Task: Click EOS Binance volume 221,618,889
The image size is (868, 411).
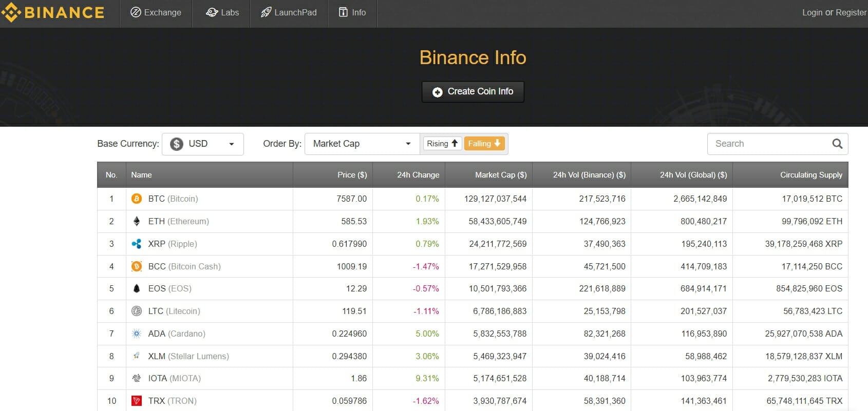Action: (x=602, y=288)
